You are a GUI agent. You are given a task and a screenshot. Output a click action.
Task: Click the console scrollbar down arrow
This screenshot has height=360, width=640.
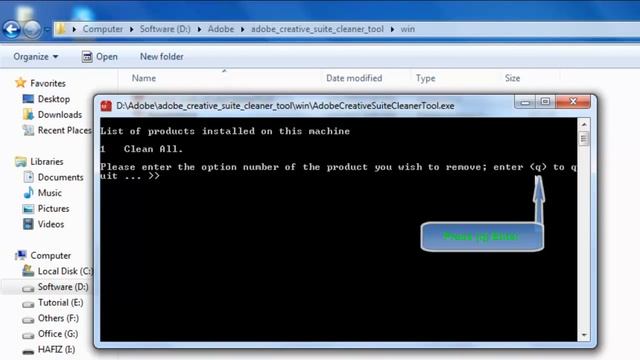click(584, 335)
